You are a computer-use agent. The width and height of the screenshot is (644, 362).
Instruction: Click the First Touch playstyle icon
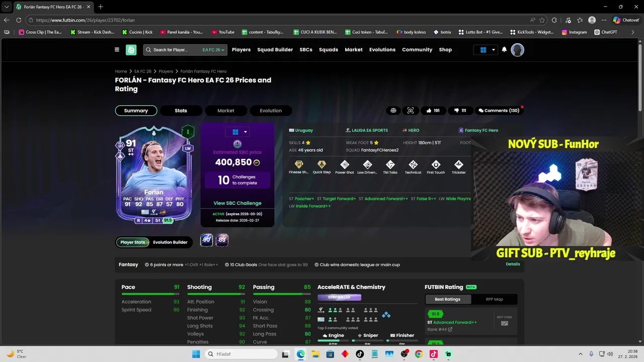click(x=436, y=165)
